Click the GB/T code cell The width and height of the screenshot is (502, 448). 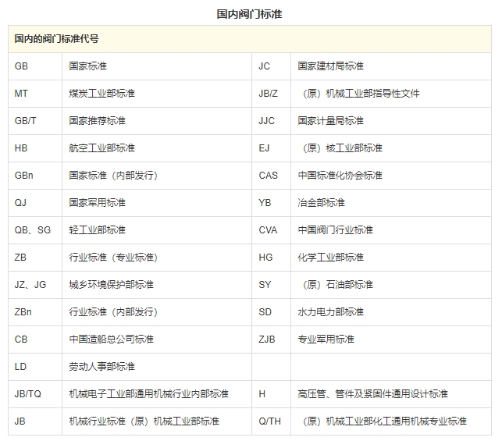(35, 121)
